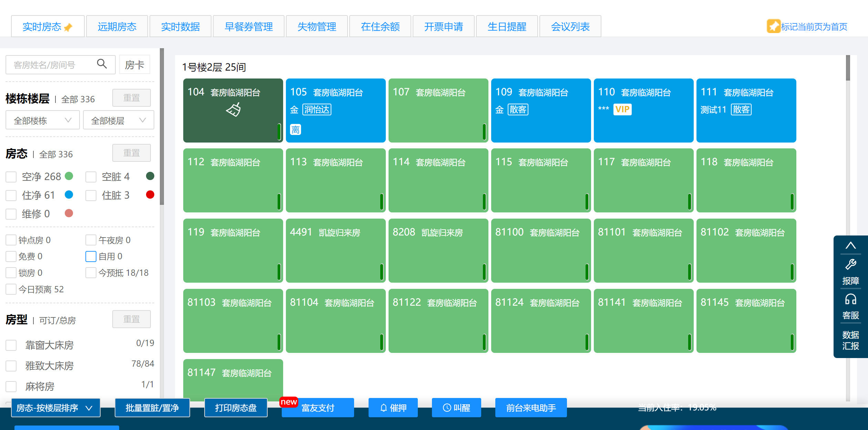Switch to the 远期房态 tab
868x430 pixels.
click(117, 27)
